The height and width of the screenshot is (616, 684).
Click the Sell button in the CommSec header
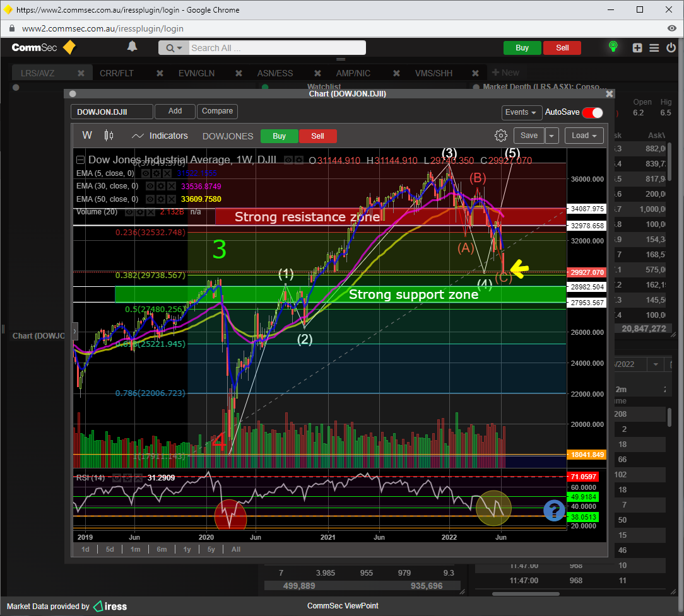(x=562, y=48)
